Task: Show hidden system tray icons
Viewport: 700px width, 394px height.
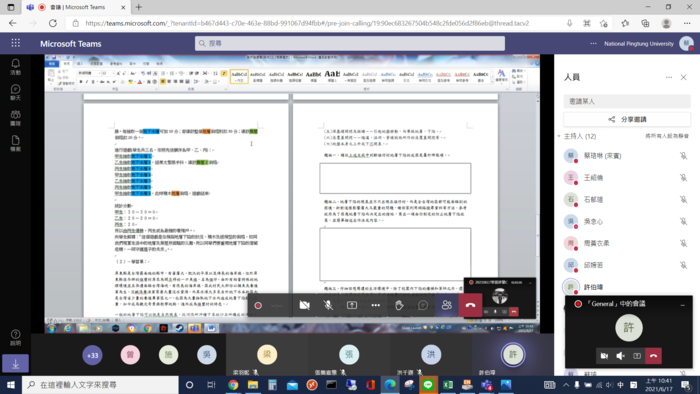Action: coord(566,385)
